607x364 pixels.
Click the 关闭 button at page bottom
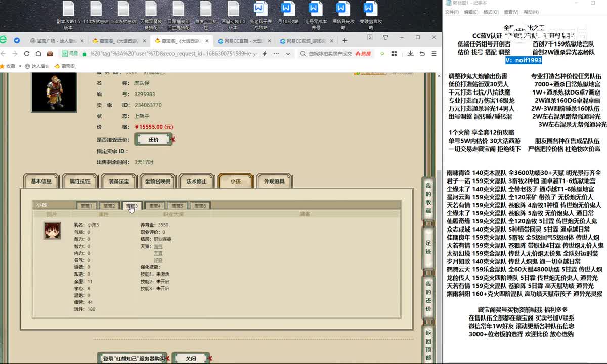click(x=190, y=358)
